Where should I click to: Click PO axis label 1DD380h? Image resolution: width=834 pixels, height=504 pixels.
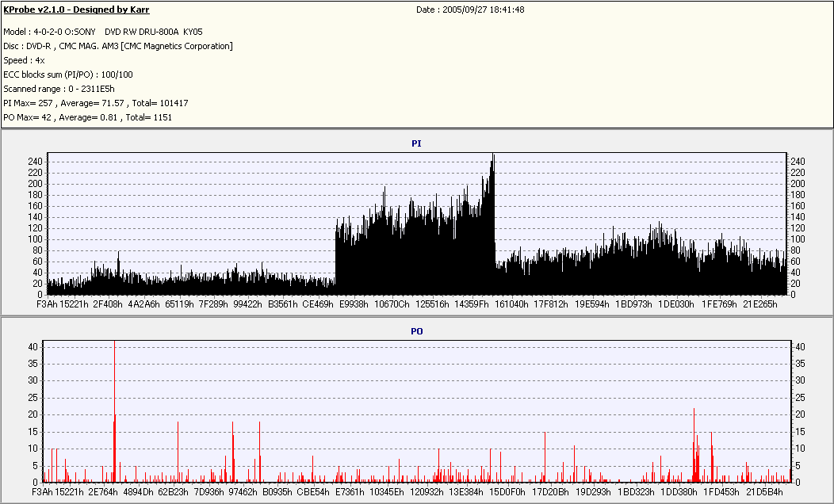pyautogui.click(x=679, y=492)
